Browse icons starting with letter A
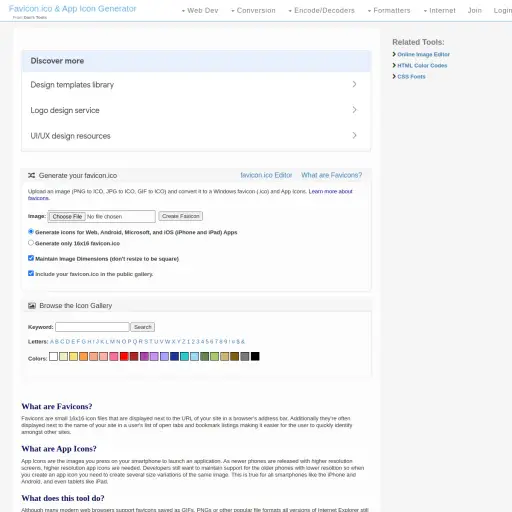Image resolution: width=512 pixels, height=512 pixels. [x=52, y=342]
